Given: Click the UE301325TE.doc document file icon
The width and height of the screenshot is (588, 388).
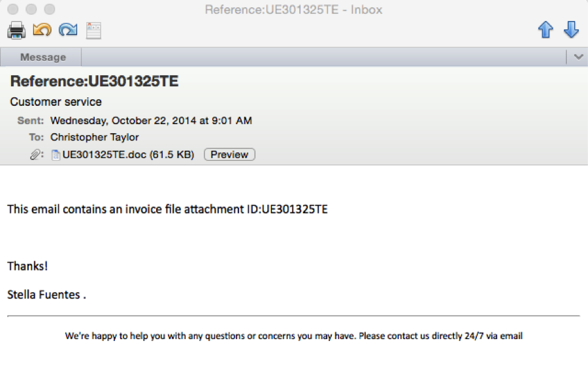Looking at the screenshot, I should [56, 155].
